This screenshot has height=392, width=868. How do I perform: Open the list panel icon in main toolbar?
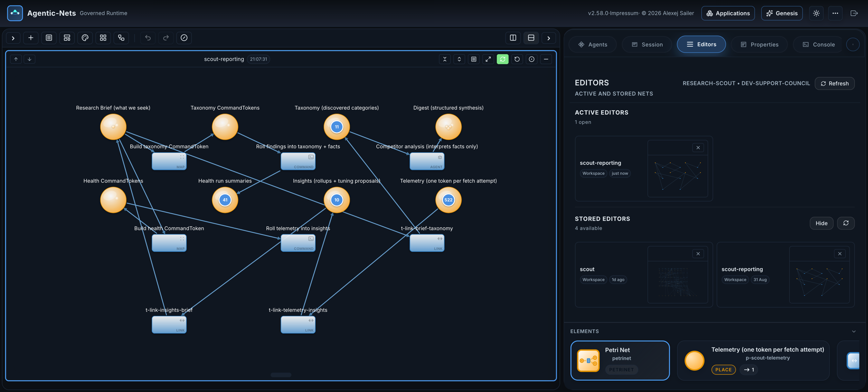pos(49,38)
